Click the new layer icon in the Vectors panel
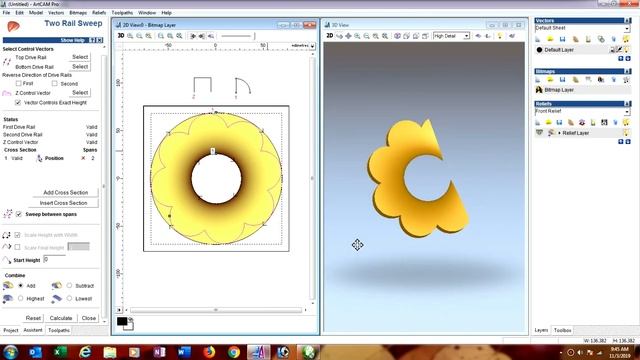This screenshot has height=360, width=640. [x=538, y=39]
